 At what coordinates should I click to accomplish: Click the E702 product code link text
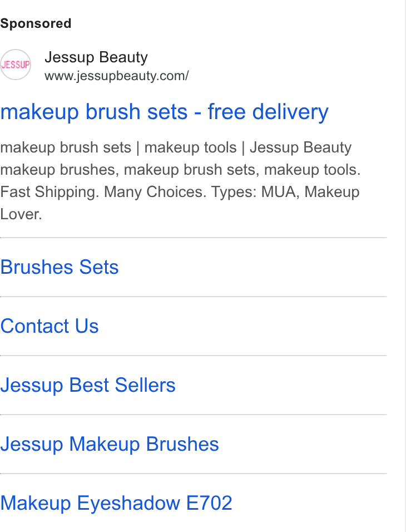pos(209,503)
